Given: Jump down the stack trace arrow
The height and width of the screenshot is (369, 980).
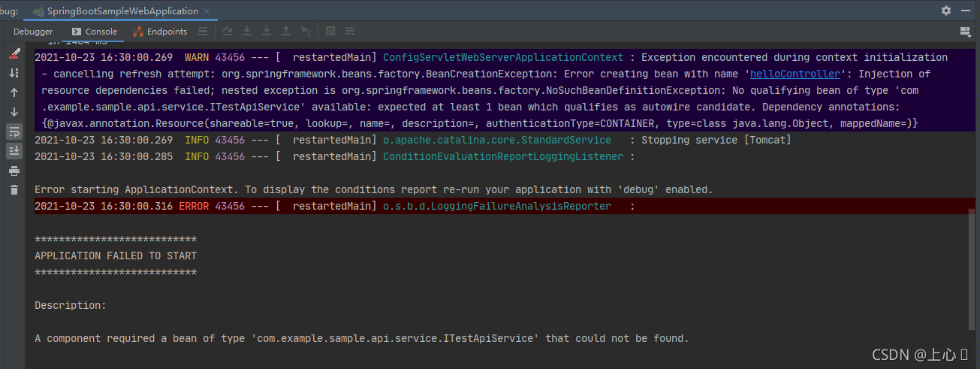Looking at the screenshot, I should tap(14, 112).
